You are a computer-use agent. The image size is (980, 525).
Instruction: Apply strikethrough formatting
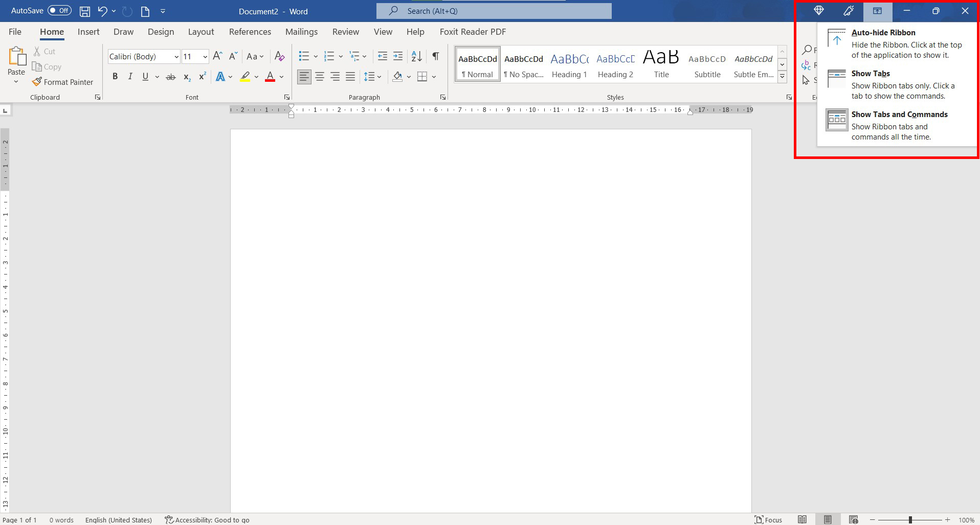coord(171,77)
